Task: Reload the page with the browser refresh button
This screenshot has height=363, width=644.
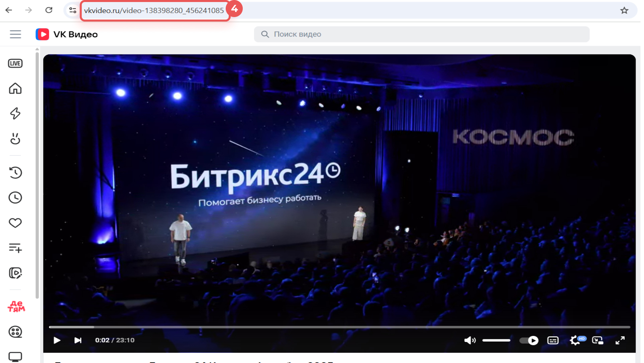Action: click(x=49, y=10)
